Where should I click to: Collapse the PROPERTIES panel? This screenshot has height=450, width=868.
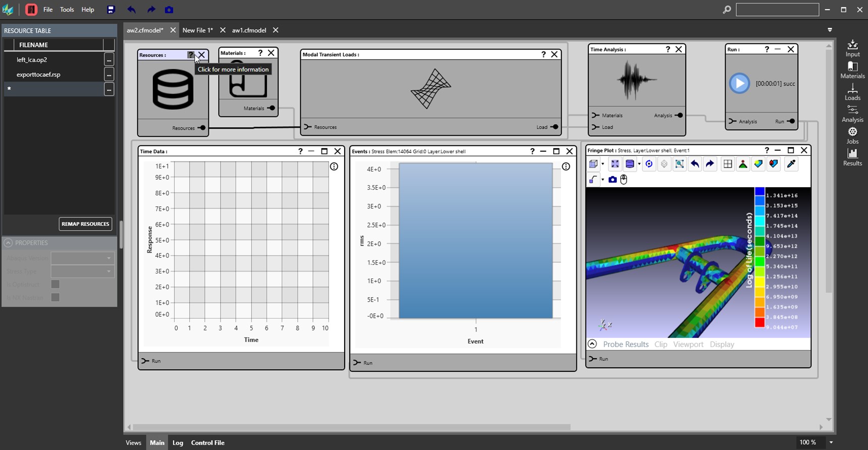click(8, 243)
